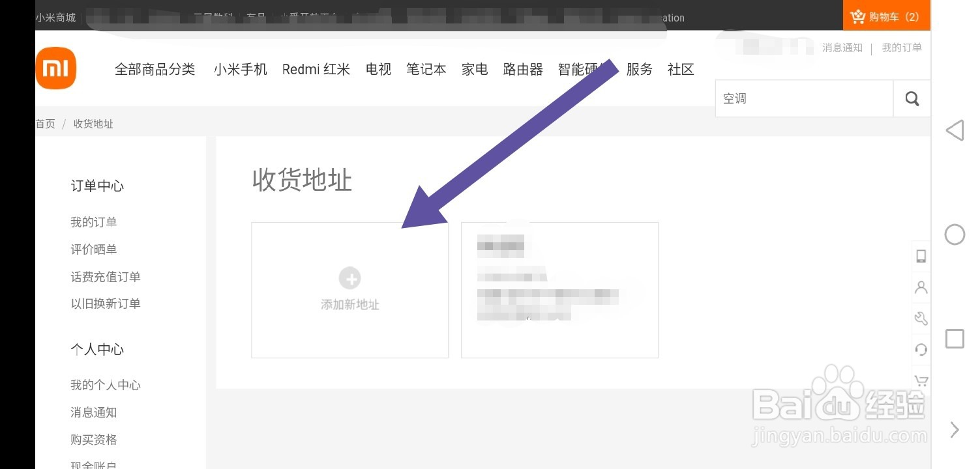Open the 小米手机 menu
This screenshot has width=980, height=469.
click(241, 69)
